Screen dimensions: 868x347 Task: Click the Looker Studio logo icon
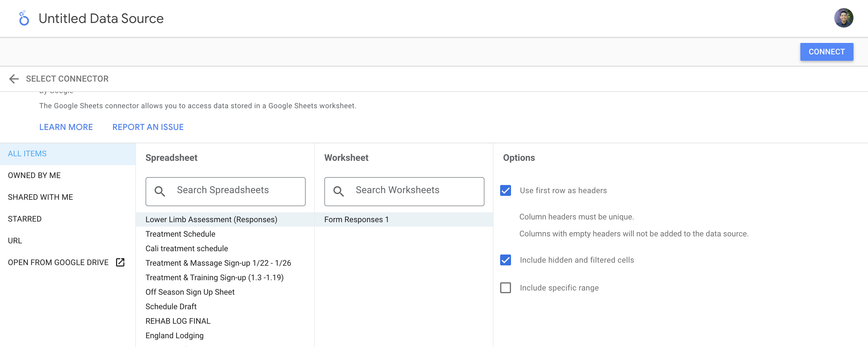tap(24, 18)
